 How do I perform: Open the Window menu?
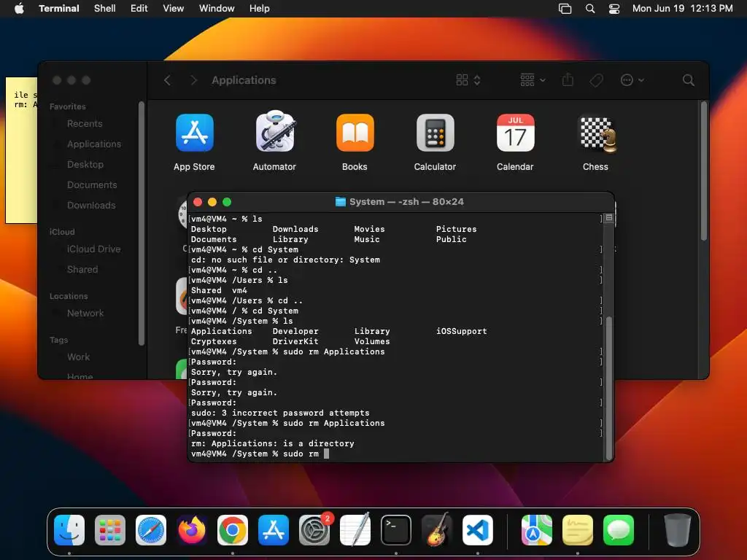point(217,9)
